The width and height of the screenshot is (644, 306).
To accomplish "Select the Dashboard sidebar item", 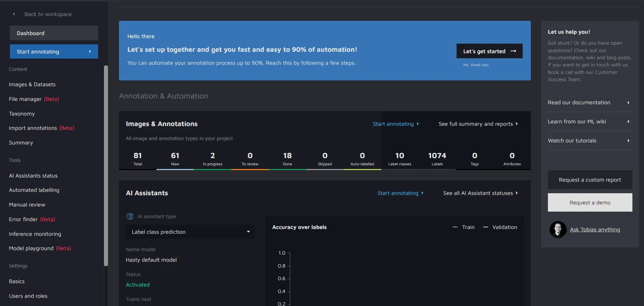I will tap(54, 33).
